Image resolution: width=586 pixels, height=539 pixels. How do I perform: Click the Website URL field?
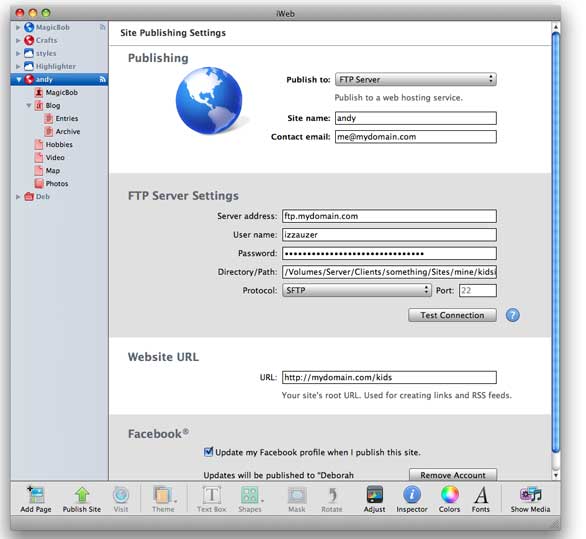coord(389,377)
